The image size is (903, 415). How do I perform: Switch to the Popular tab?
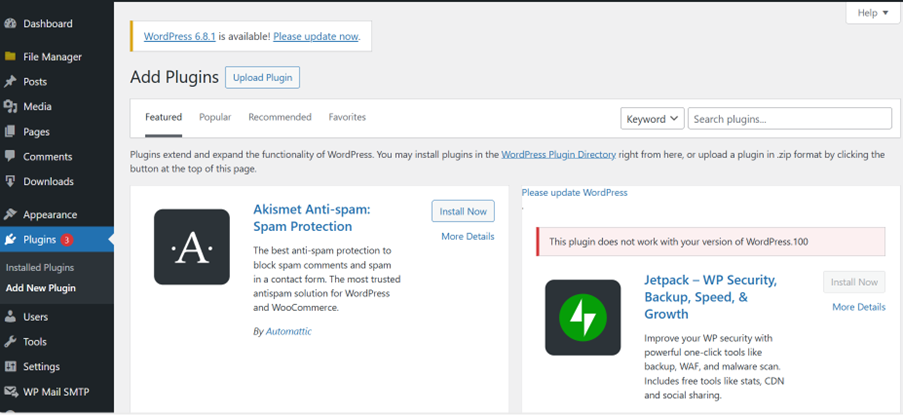coord(215,117)
